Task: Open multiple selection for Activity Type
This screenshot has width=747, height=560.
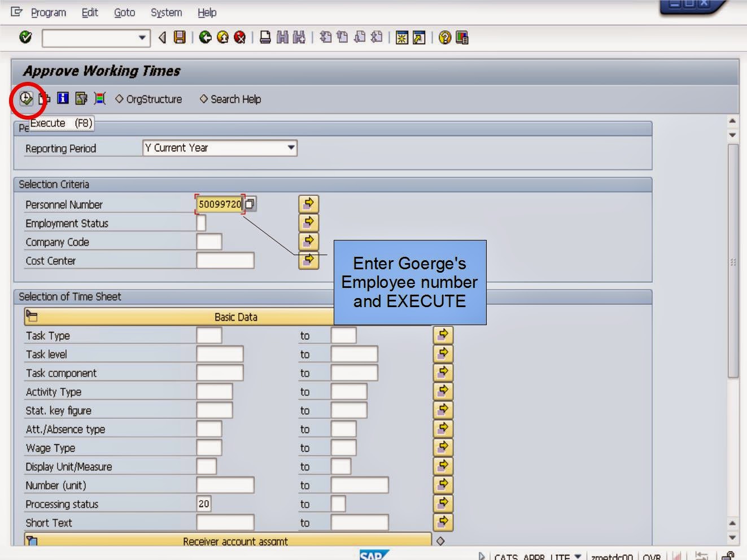Action: (x=443, y=391)
